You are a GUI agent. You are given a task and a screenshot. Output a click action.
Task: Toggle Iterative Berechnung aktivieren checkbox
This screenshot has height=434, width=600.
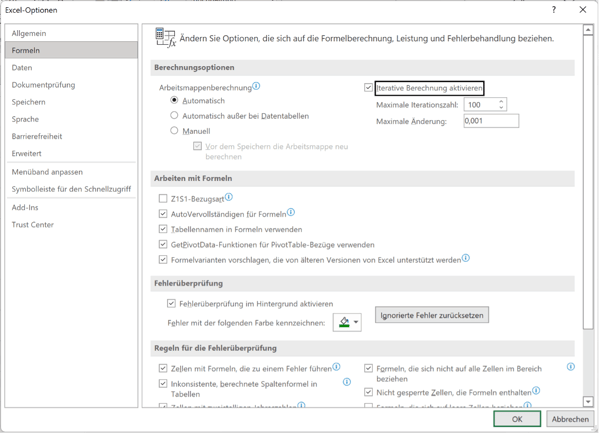coord(368,88)
